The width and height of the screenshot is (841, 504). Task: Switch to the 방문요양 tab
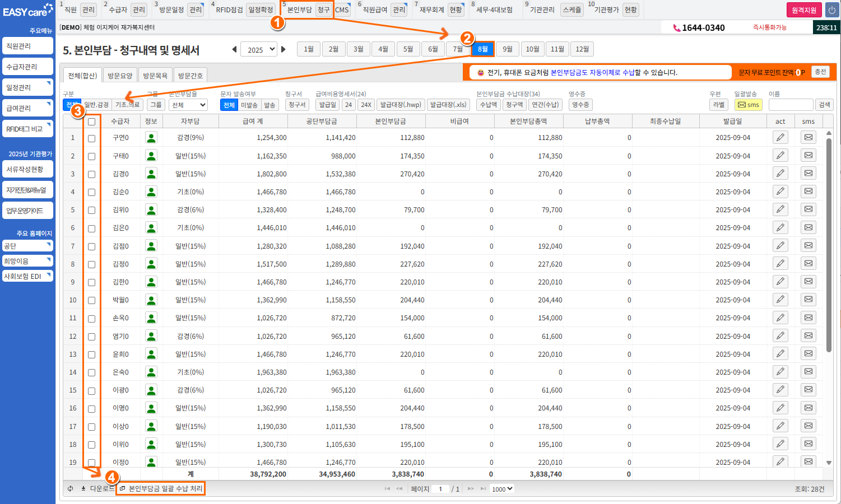coord(120,76)
